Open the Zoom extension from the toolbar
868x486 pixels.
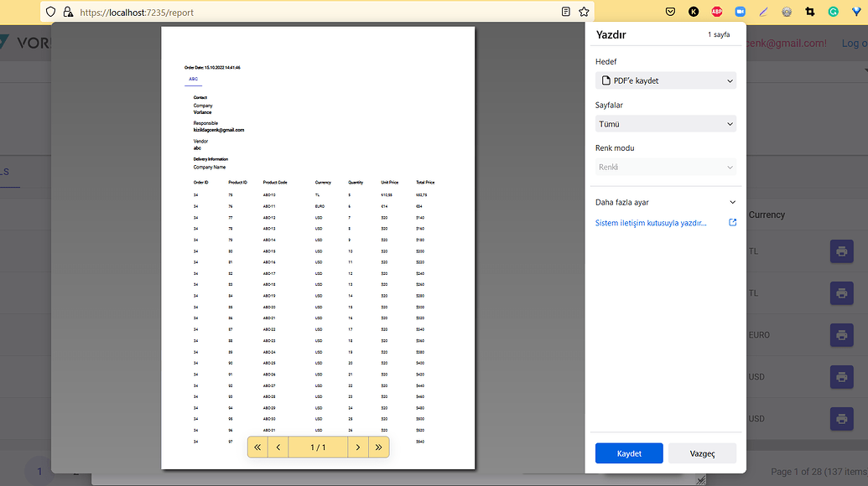pos(741,12)
